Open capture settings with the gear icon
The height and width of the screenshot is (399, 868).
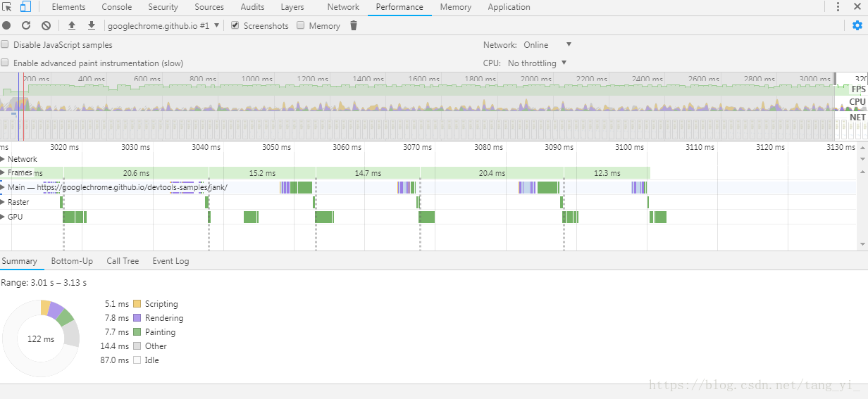(857, 25)
